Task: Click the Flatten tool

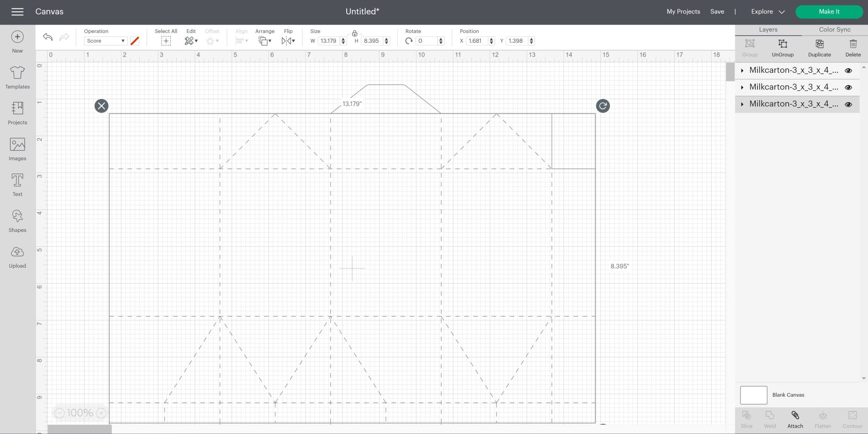Action: pos(823,420)
